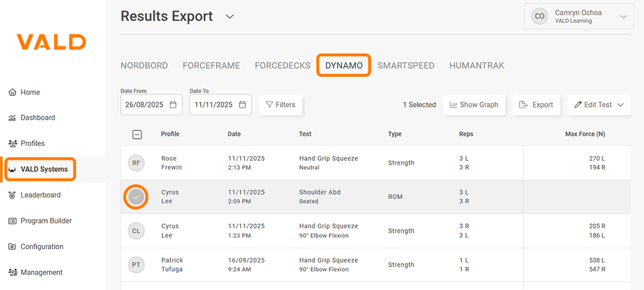This screenshot has width=644, height=290.
Task: Click the Export button
Action: [x=536, y=105]
